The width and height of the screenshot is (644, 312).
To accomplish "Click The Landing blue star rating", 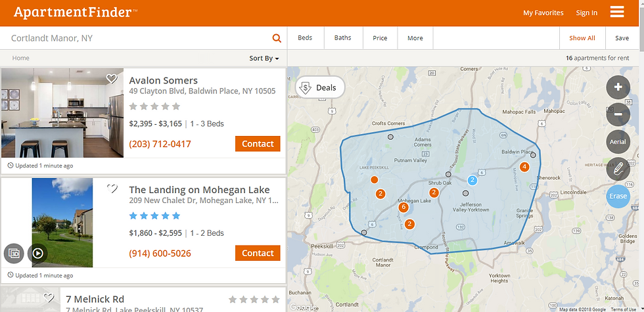I will 154,215.
